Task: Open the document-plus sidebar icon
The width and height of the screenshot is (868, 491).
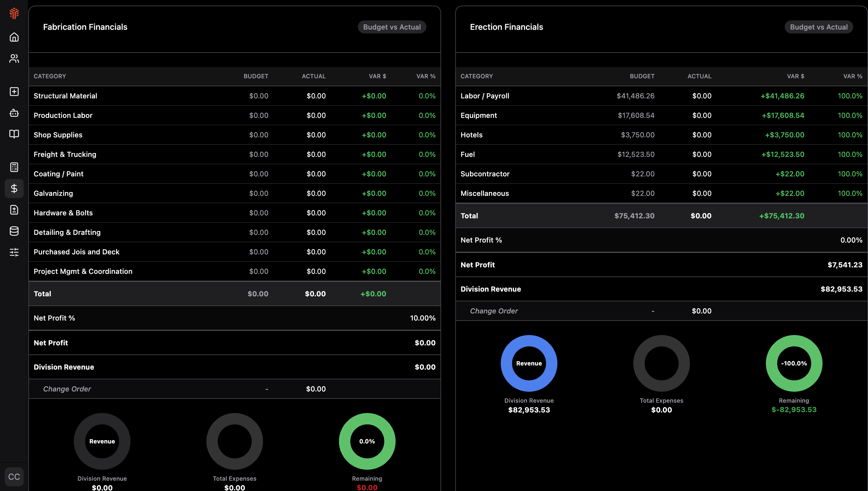Action: tap(14, 210)
